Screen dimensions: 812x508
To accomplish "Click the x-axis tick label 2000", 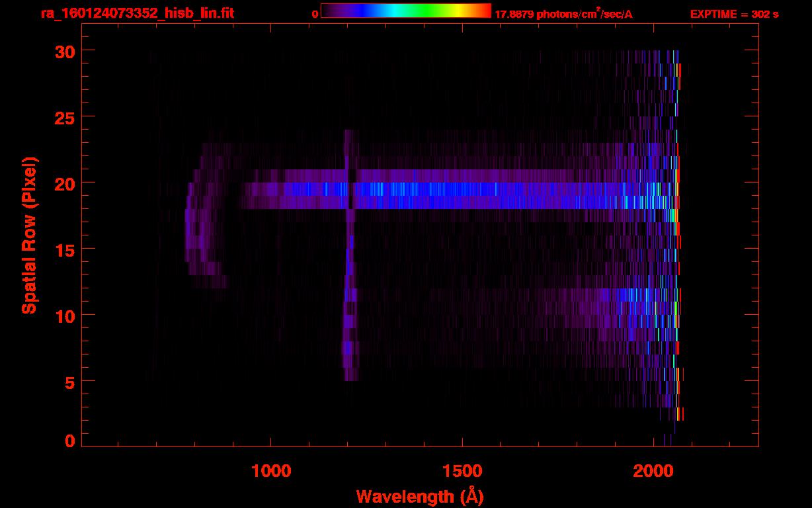I will point(654,470).
